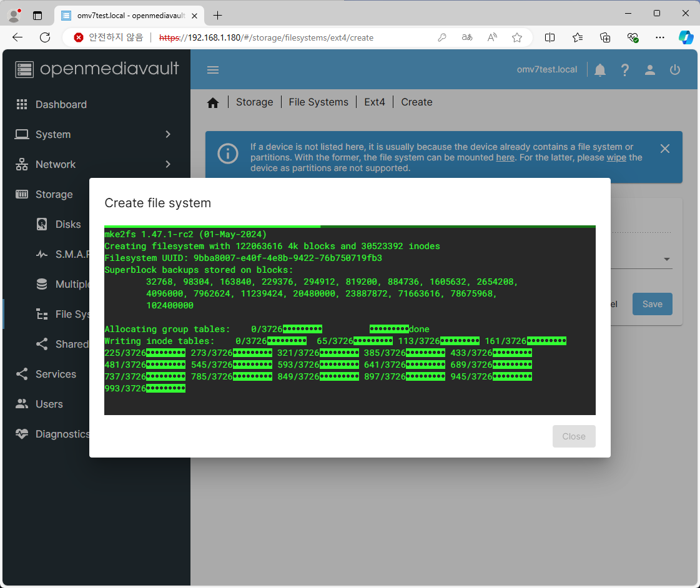Click the info circle icon in banner
The image size is (700, 588).
[x=228, y=154]
